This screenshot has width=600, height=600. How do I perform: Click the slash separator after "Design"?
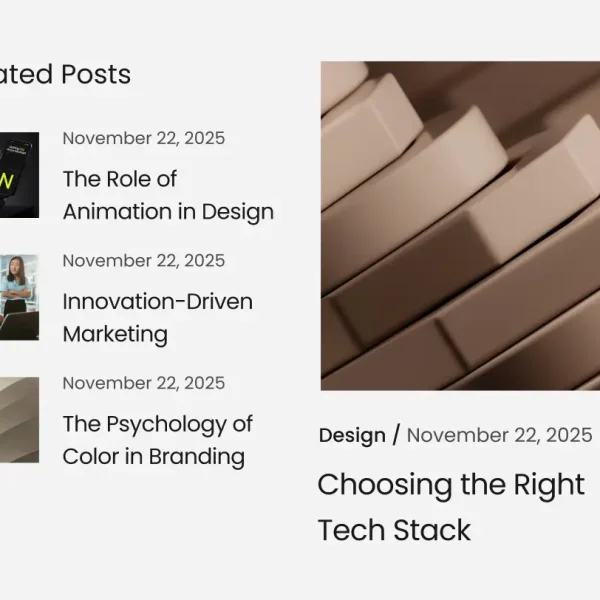[396, 435]
